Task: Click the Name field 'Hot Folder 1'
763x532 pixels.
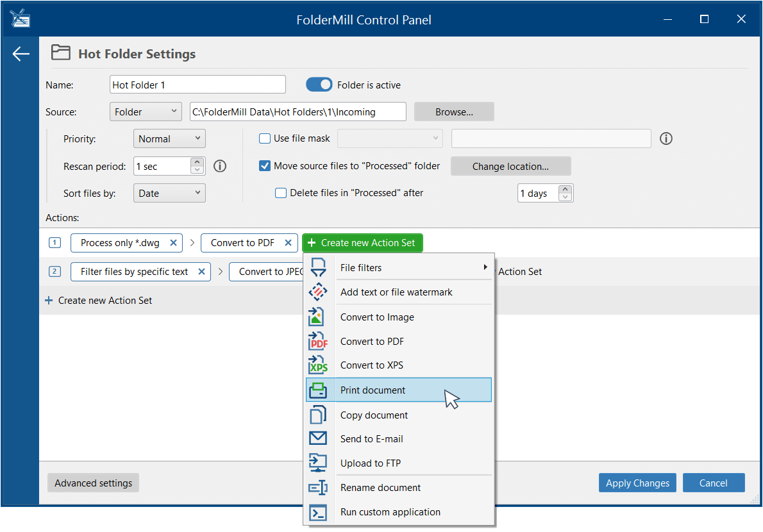Action: (x=197, y=84)
